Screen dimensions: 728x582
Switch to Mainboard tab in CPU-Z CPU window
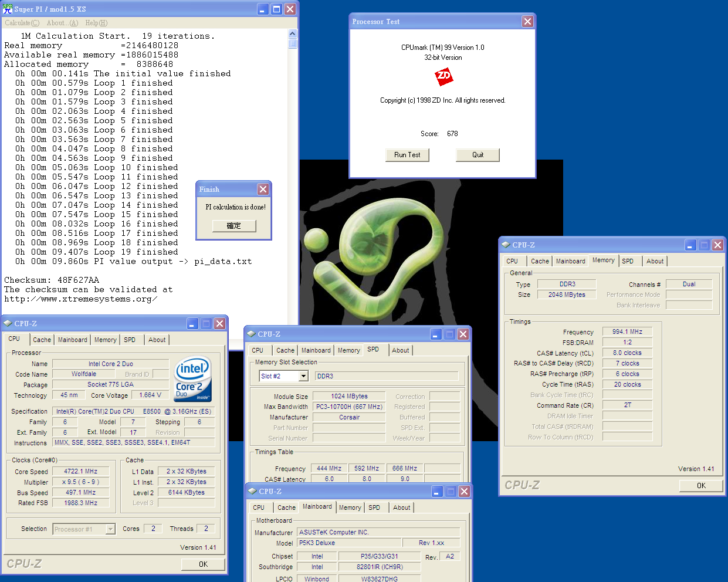(72, 340)
